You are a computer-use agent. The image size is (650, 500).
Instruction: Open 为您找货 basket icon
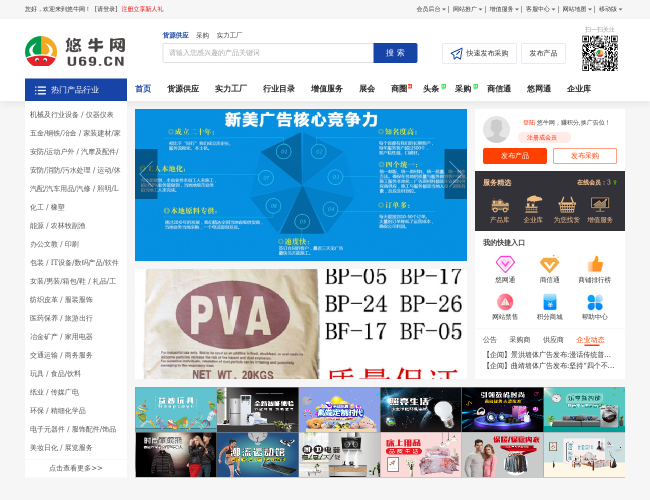click(x=566, y=204)
